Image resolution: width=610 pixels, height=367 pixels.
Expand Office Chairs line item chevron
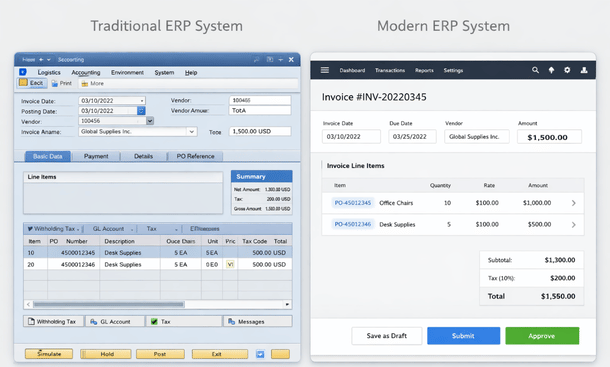coord(573,203)
